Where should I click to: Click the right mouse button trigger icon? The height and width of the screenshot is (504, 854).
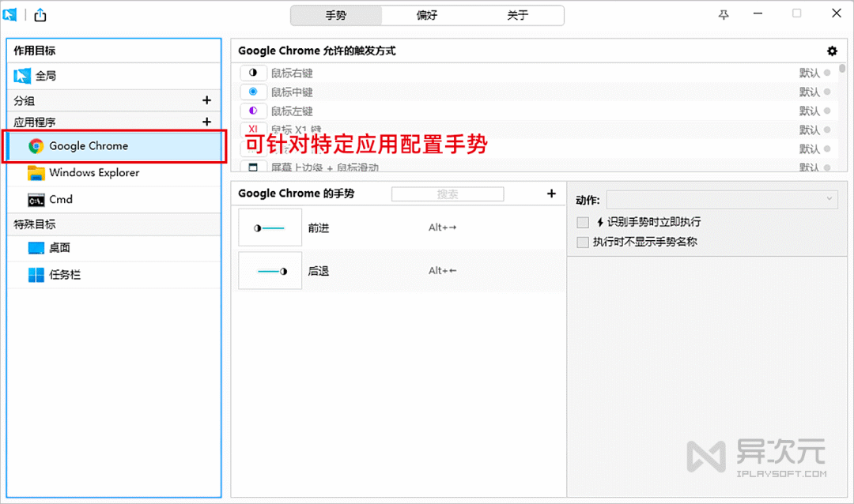(253, 73)
